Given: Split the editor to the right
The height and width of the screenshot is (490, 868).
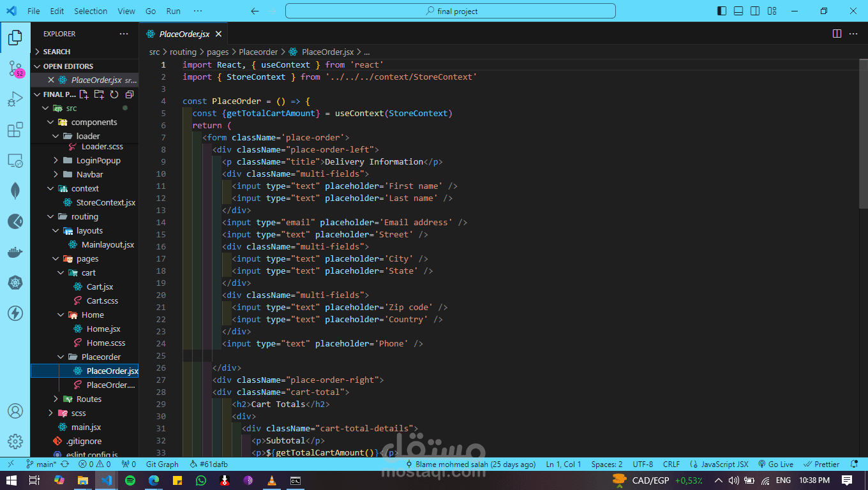Looking at the screenshot, I should tap(837, 34).
